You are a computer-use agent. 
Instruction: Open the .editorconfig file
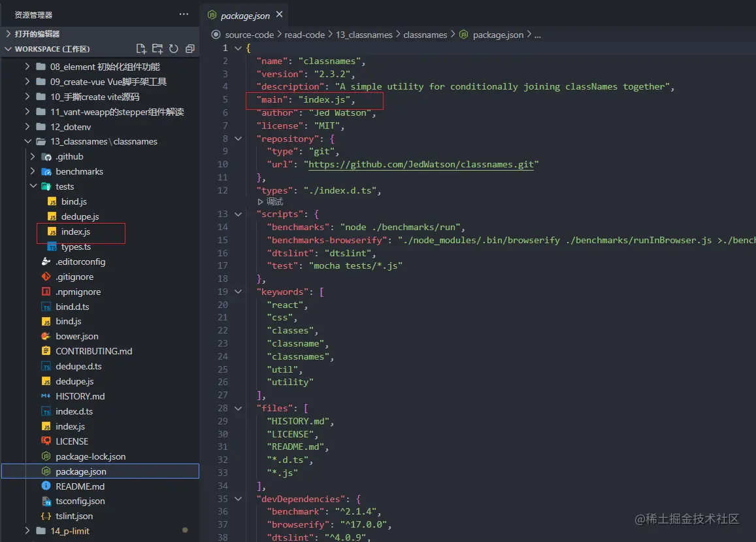80,262
